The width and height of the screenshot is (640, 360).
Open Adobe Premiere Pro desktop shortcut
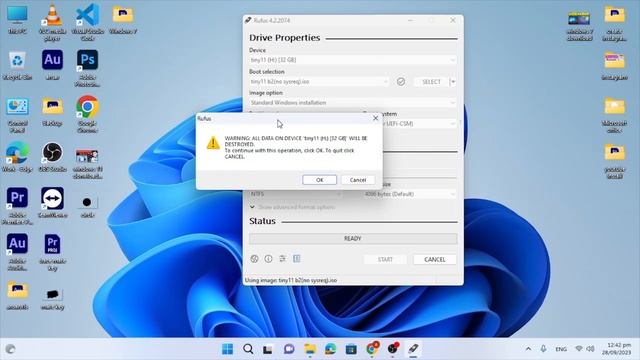click(x=17, y=206)
